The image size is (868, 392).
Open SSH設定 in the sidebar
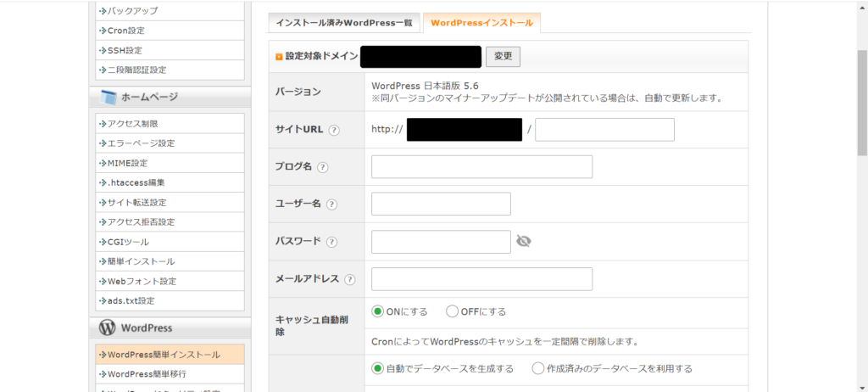coord(170,50)
